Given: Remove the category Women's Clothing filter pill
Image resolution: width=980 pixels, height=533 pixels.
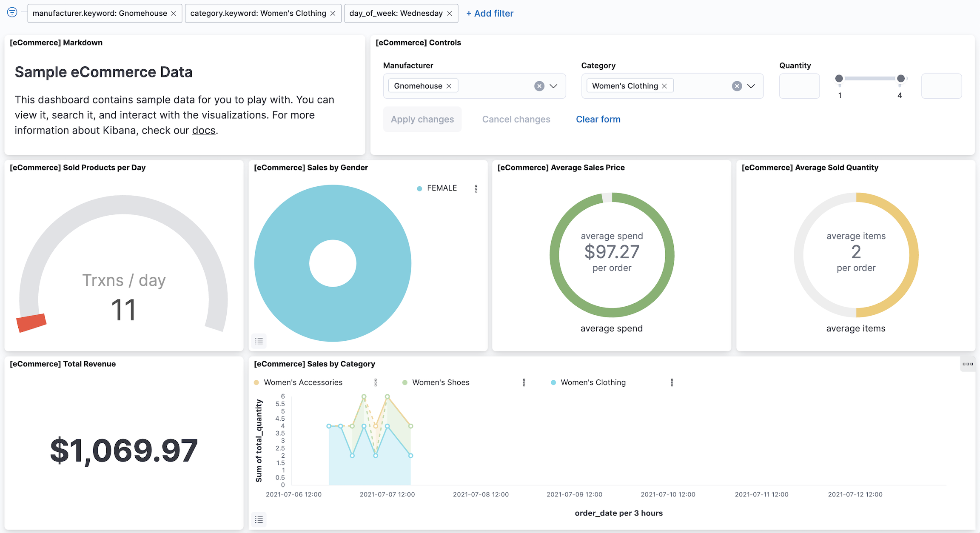Looking at the screenshot, I should [333, 14].
